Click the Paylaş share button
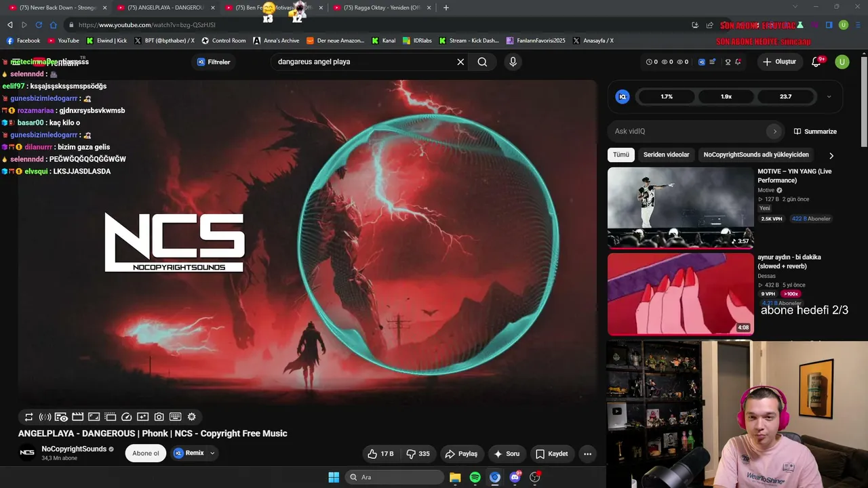Image resolution: width=868 pixels, height=488 pixels. pos(461,453)
